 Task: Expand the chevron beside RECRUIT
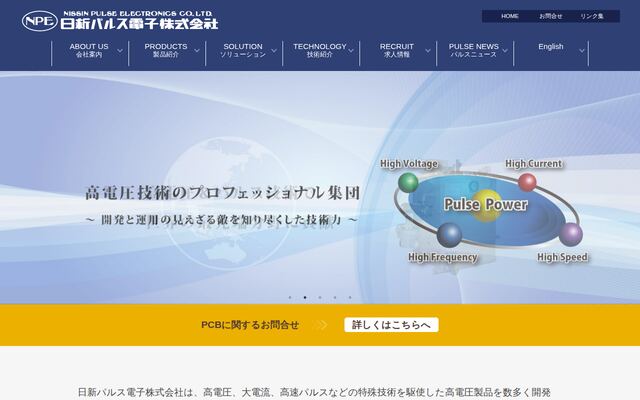428,51
